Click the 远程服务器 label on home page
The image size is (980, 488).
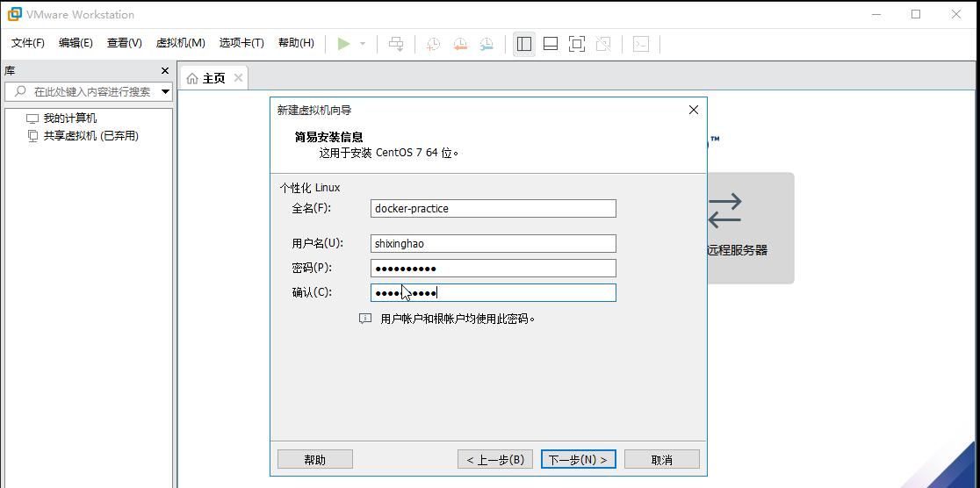pos(737,250)
